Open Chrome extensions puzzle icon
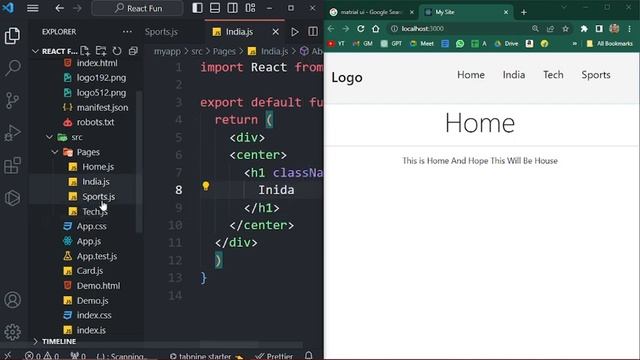 pos(584,29)
